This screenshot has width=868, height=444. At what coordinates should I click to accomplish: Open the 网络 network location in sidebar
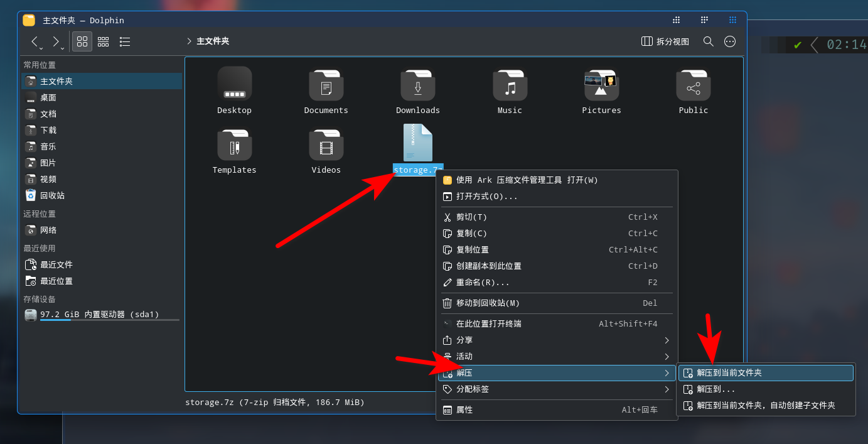50,230
